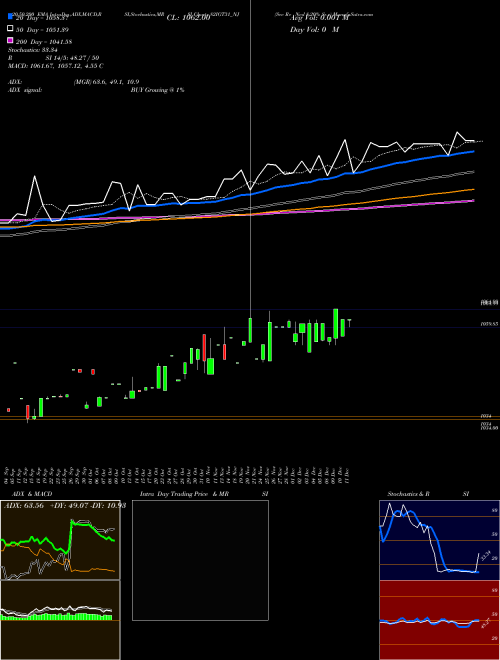Click the 'Stochastics & R' panel title
This screenshot has height=660, width=500.
click(408, 494)
